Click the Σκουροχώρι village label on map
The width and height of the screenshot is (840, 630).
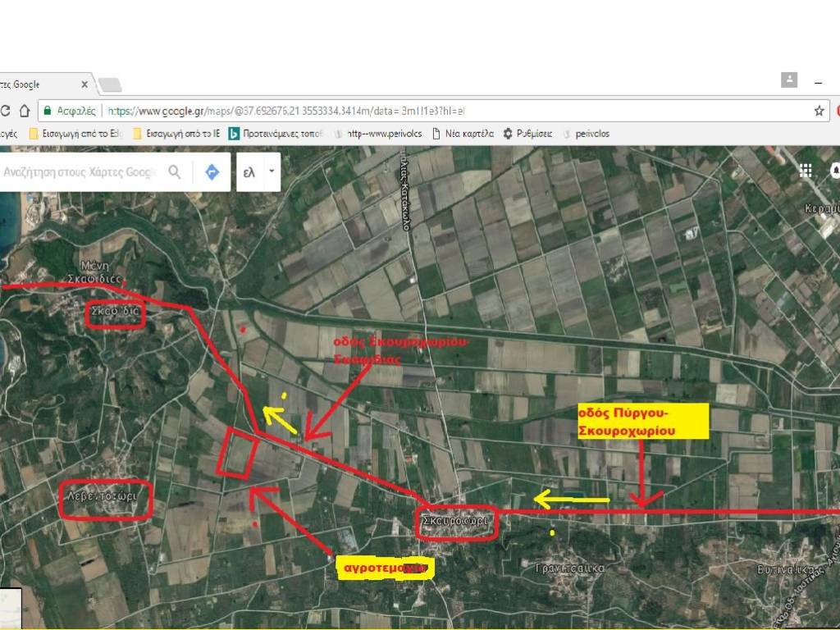pos(455,522)
